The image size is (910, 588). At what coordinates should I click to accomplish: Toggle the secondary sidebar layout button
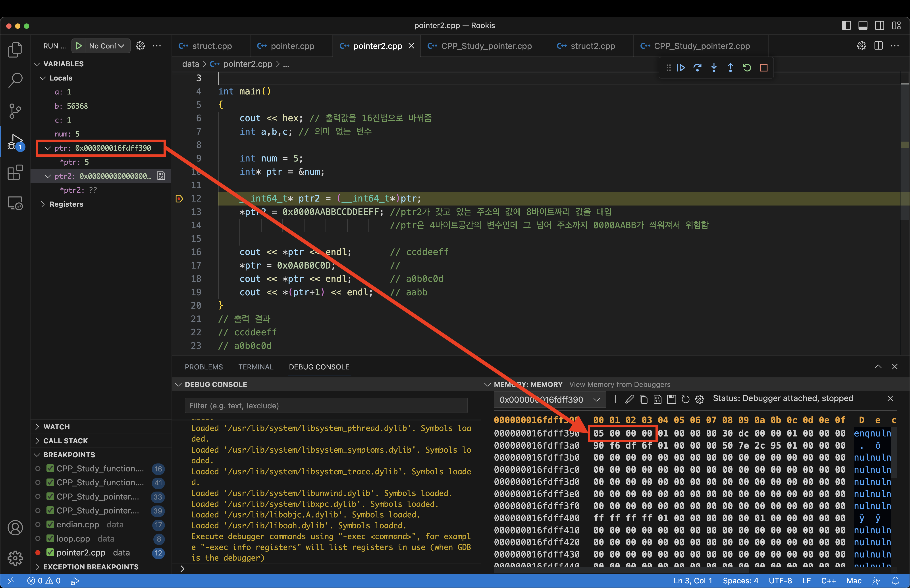pyautogui.click(x=879, y=26)
